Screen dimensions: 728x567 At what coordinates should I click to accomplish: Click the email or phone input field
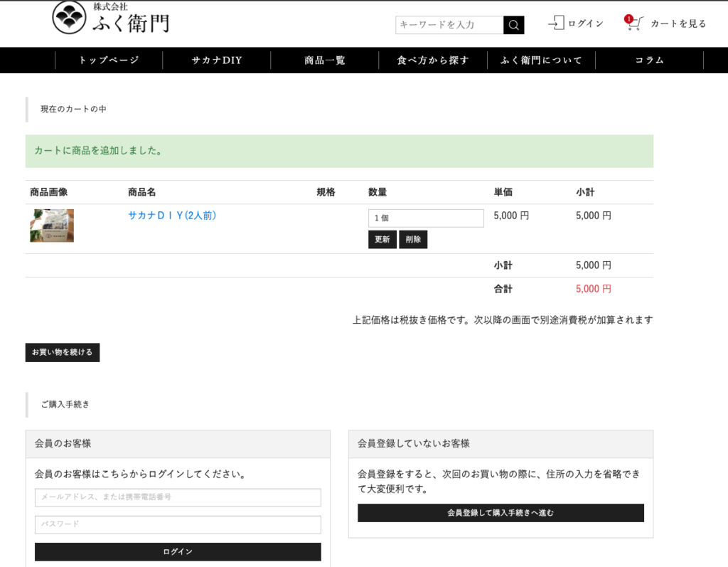[178, 497]
